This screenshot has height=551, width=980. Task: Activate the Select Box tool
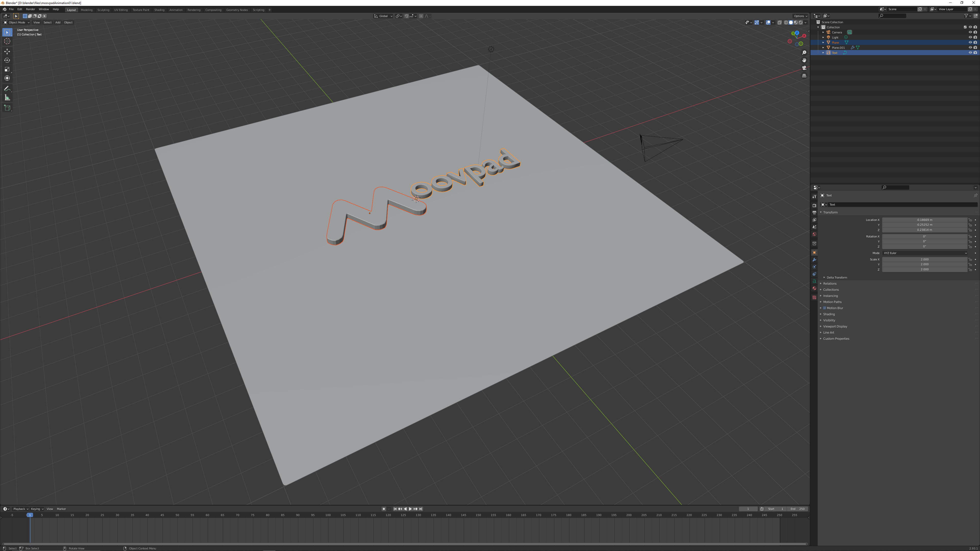(x=7, y=32)
